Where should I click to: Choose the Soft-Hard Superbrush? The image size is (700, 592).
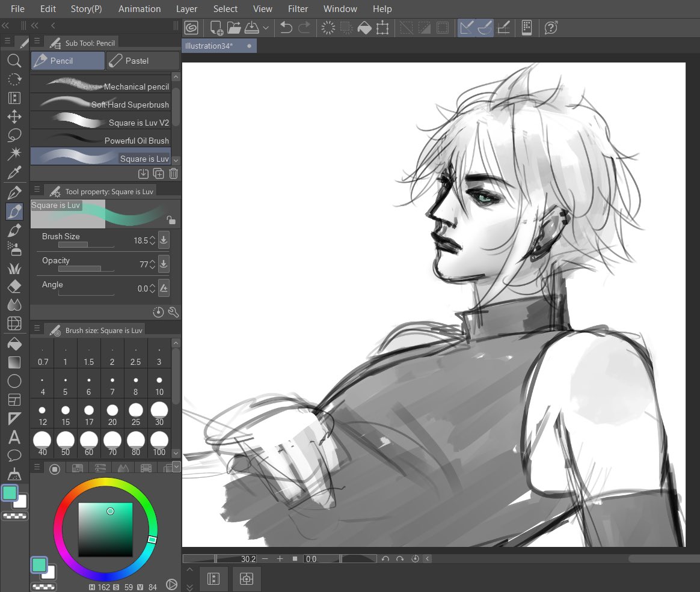click(101, 102)
